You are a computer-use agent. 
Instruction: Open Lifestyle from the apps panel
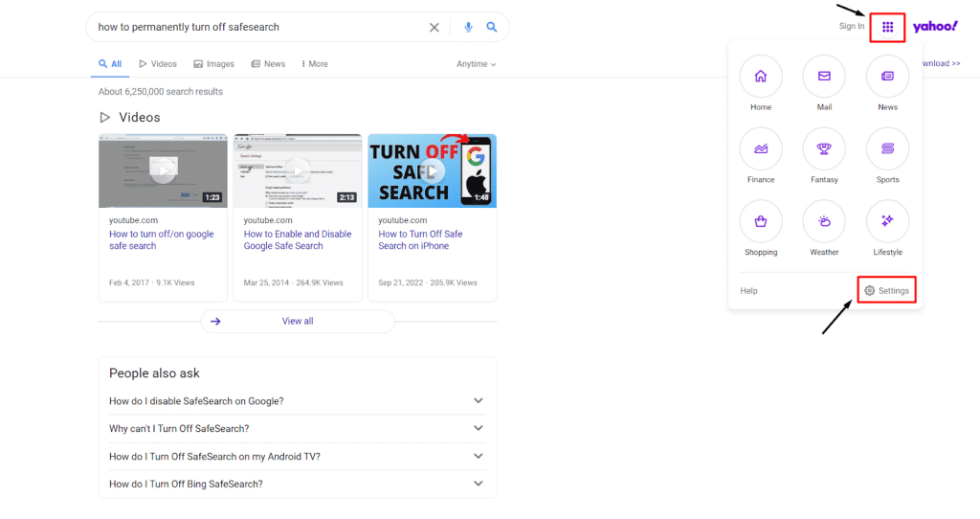point(887,221)
